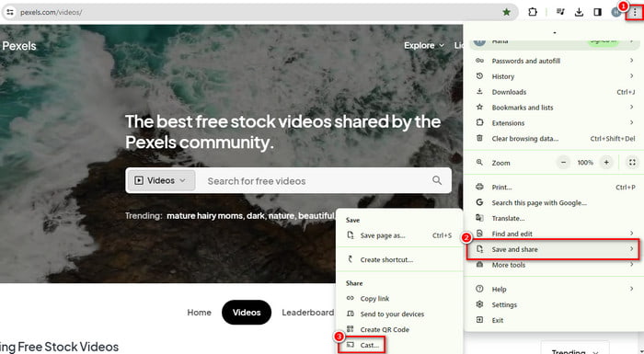This screenshot has height=354, width=644.
Task: Open Bookmarks and lists submenu
Action: point(554,108)
